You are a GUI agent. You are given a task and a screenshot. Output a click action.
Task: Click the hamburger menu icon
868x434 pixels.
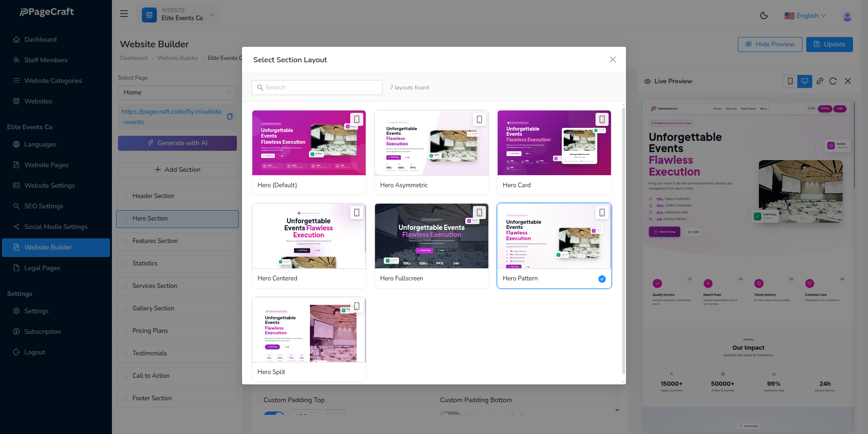point(124,14)
